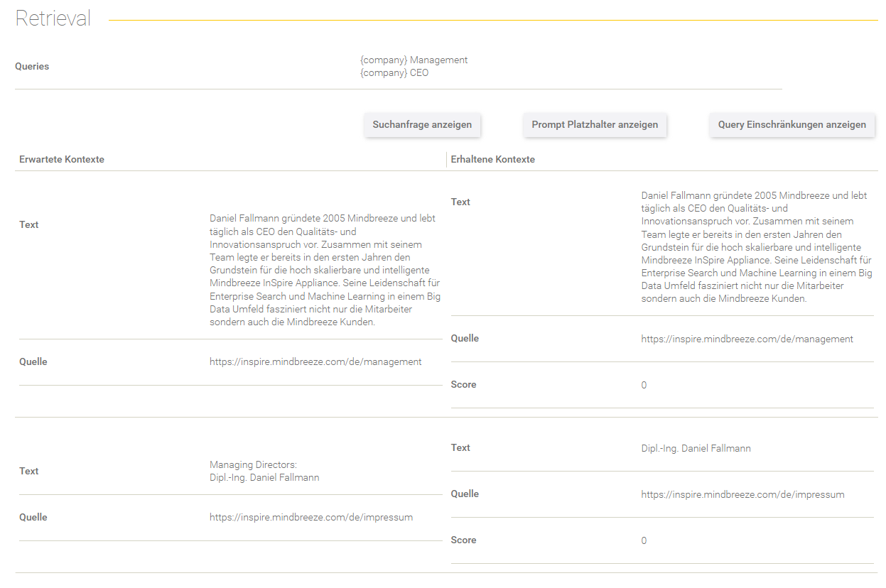Open Query Einschränkungen anzeigen
Screen dimensions: 886x588
(x=792, y=125)
